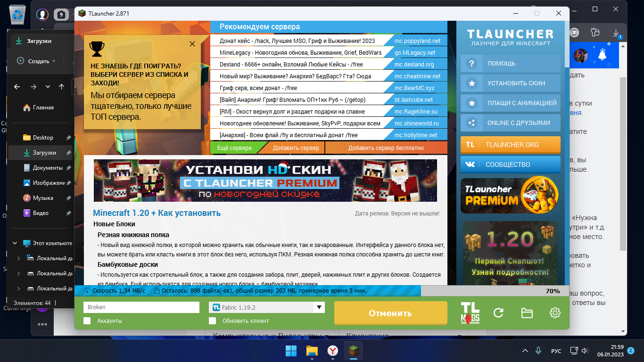Click the share icon next to Online с друзьями
The image size is (644, 362).
tap(471, 123)
